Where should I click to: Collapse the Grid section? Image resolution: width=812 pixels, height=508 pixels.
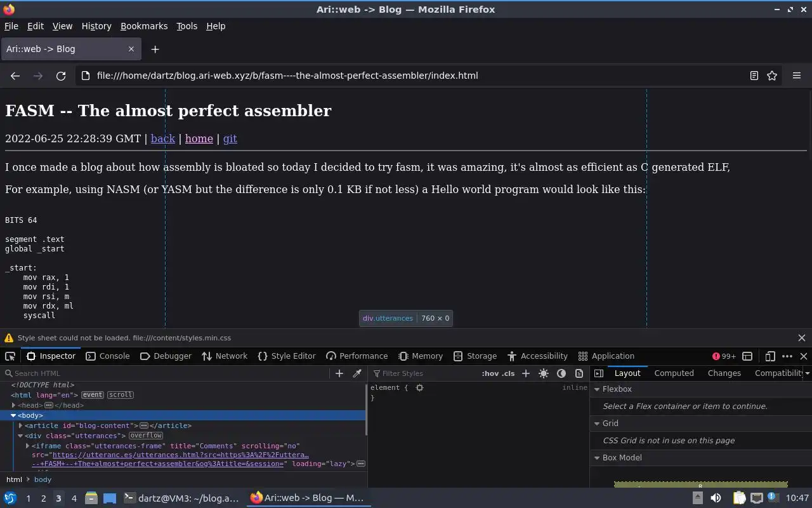[597, 424]
